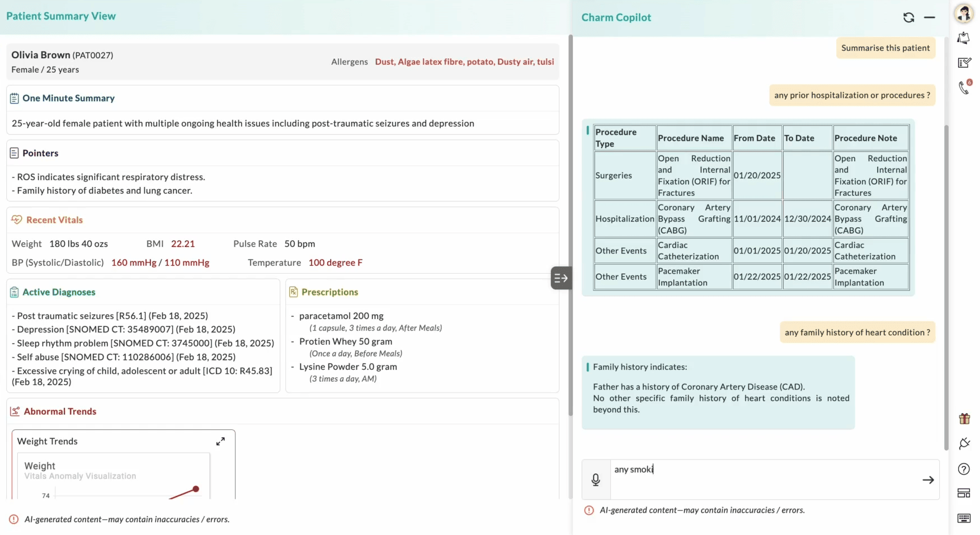980x535 pixels.
Task: Select the 'any prior hospitalization or procedures ?' message
Action: (x=852, y=95)
